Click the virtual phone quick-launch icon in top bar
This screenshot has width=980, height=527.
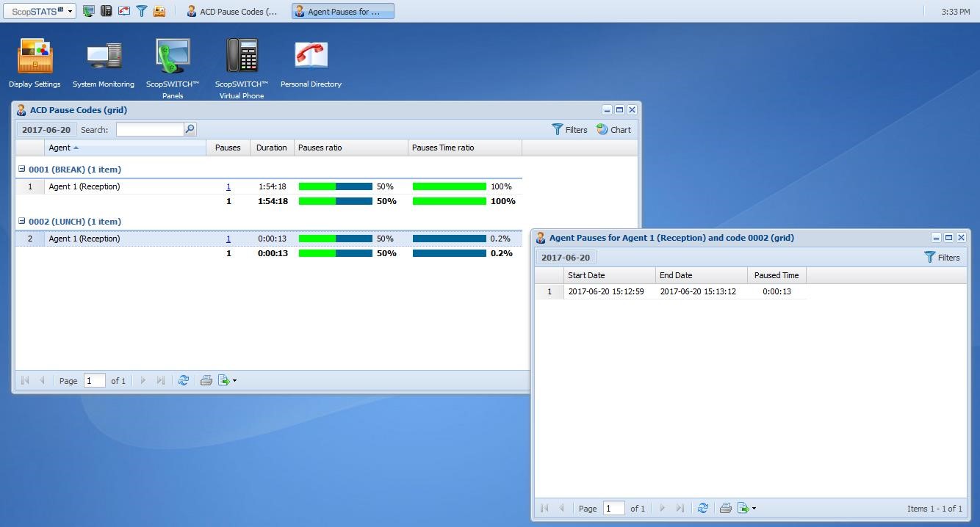[106, 11]
